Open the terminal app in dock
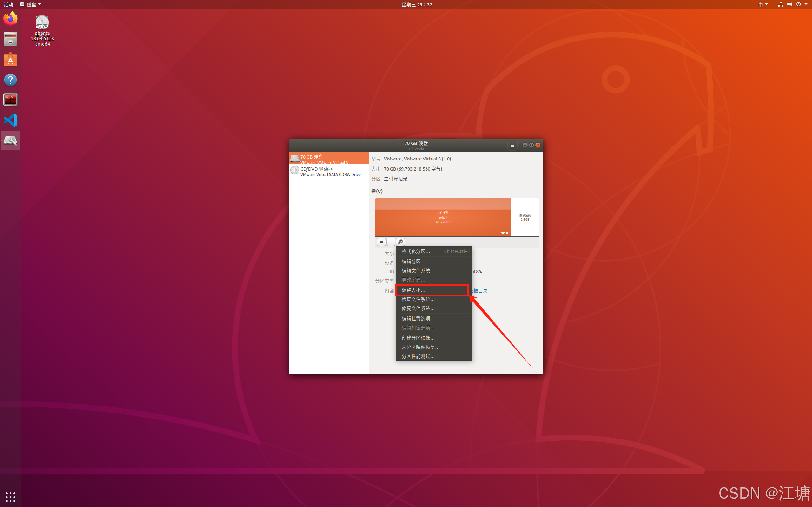812x507 pixels. pos(10,100)
